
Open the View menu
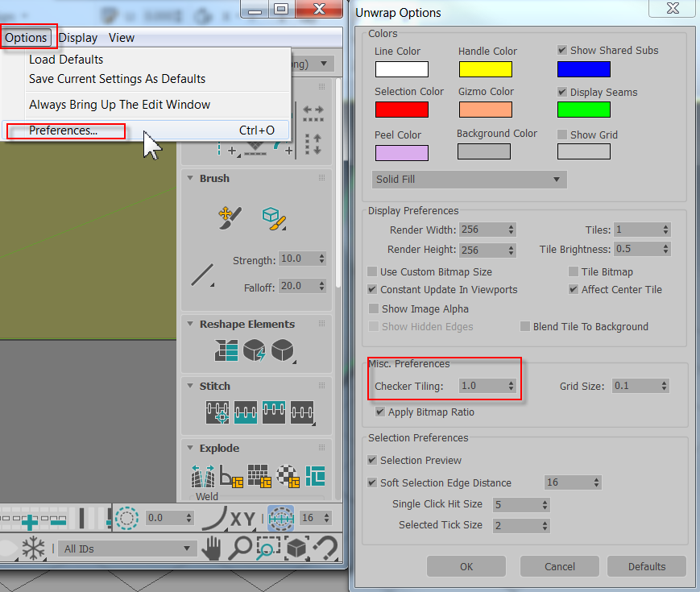click(122, 37)
